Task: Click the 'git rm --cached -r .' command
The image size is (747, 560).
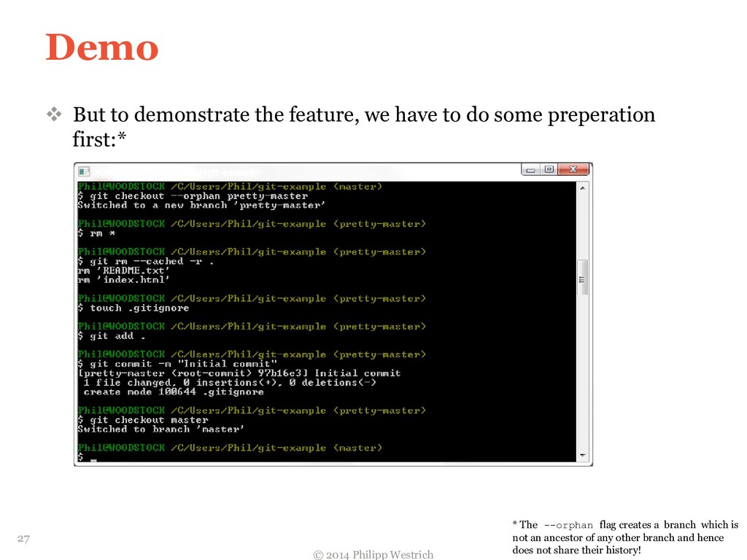Action: (x=146, y=261)
